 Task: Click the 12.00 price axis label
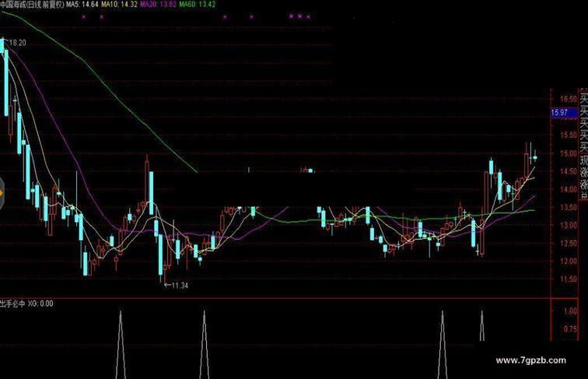click(568, 261)
